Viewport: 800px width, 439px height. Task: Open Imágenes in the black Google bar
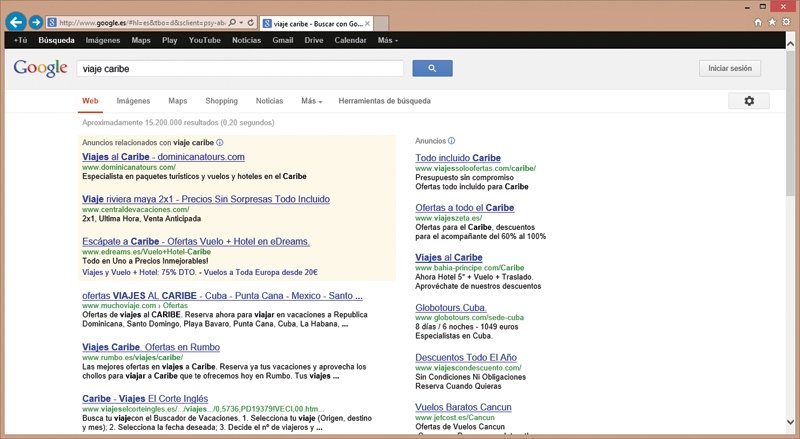click(103, 40)
